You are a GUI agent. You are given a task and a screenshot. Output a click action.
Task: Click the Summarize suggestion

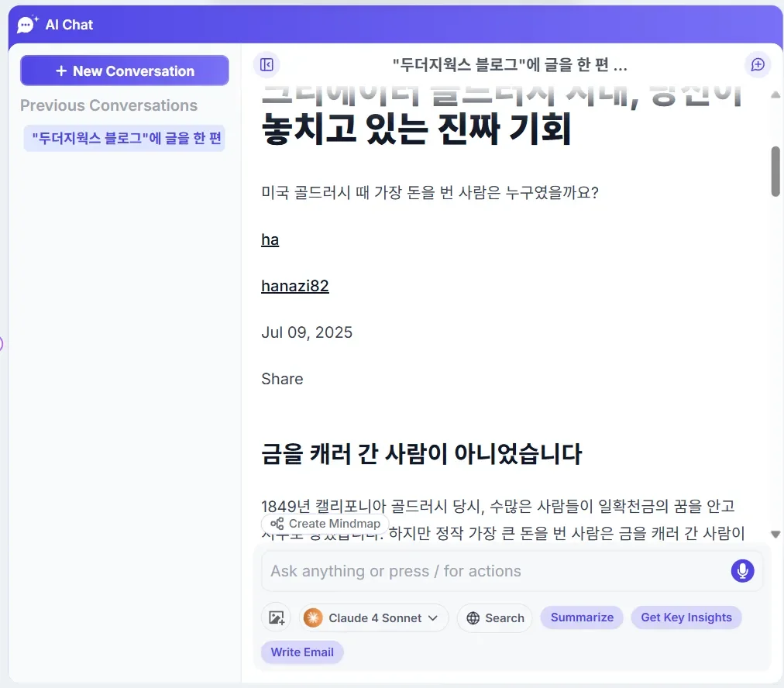click(582, 617)
